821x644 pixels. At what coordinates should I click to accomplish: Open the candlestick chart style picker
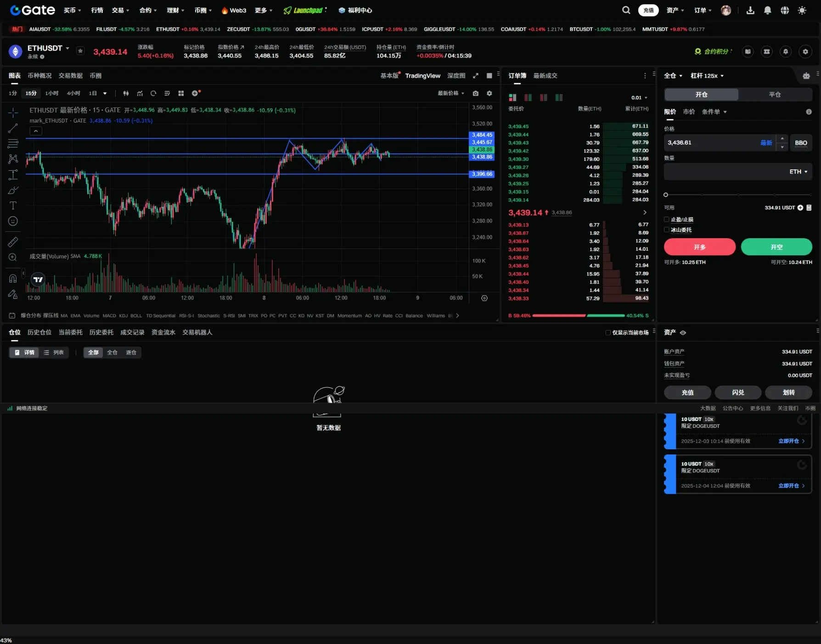(126, 93)
